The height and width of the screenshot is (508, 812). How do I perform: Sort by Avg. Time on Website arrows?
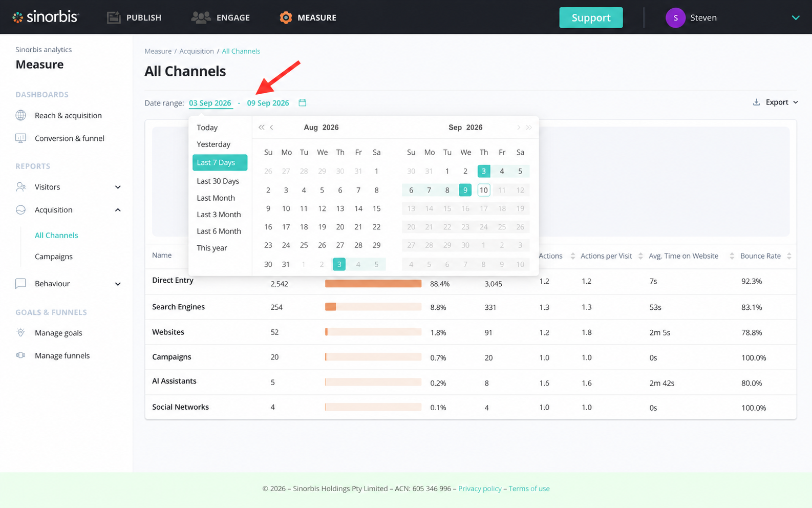click(x=732, y=256)
